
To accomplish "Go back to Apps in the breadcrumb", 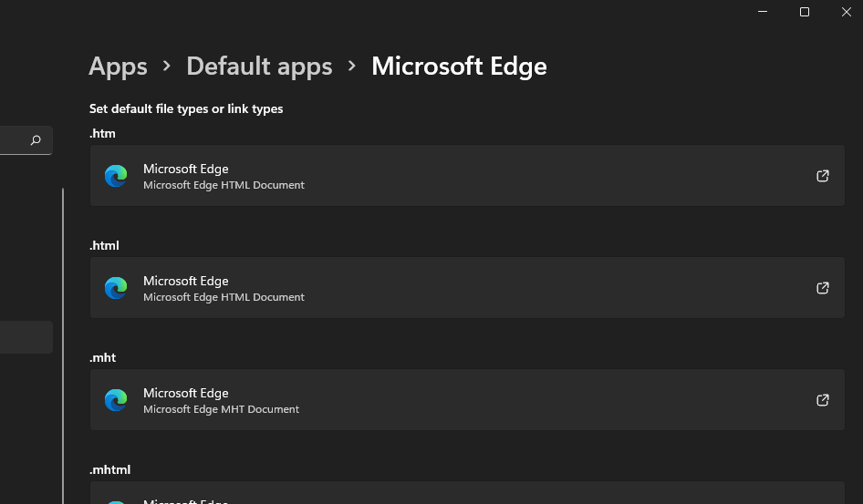I will tap(118, 67).
